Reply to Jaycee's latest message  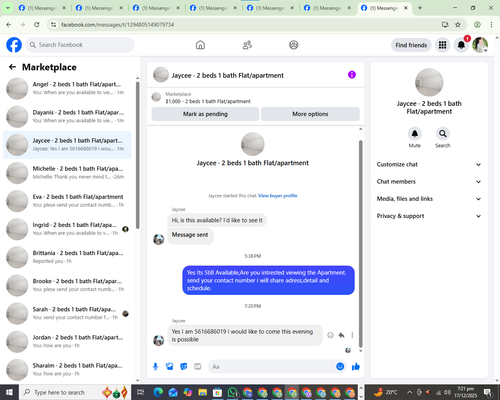(342, 335)
